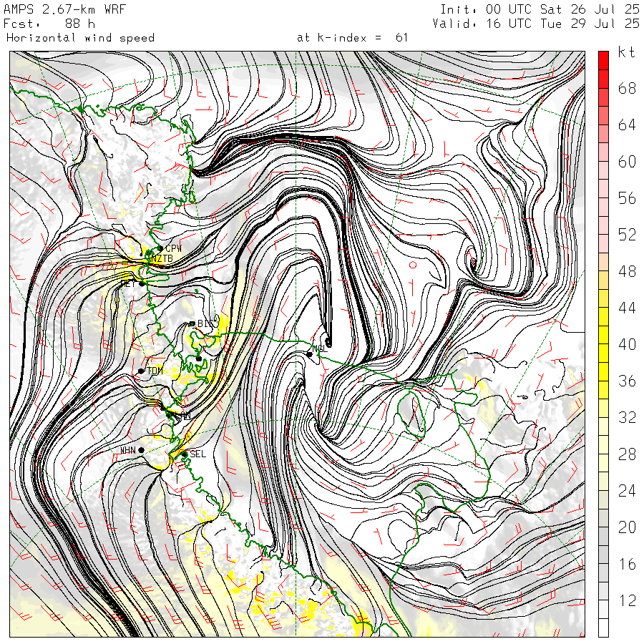The height and width of the screenshot is (644, 644).
Task: Click the legend value 20
Action: tap(627, 527)
